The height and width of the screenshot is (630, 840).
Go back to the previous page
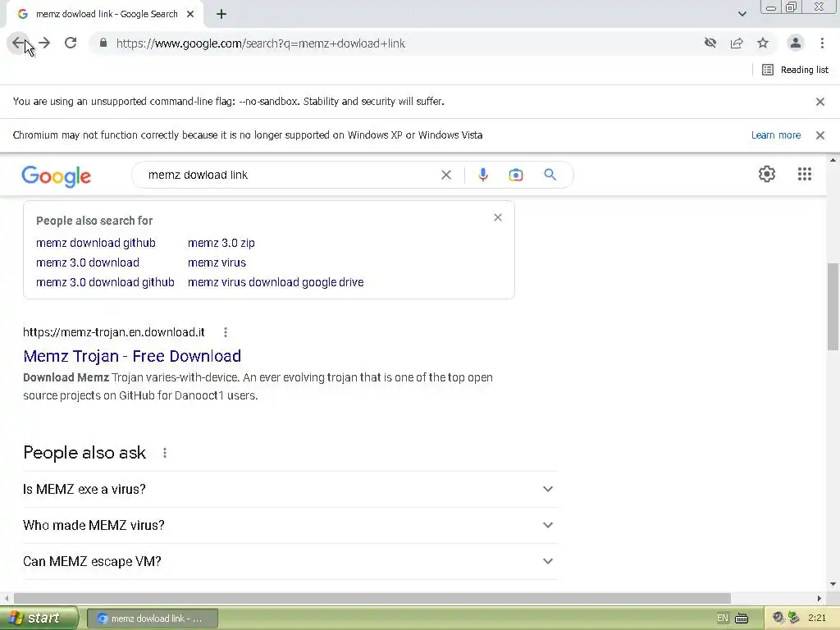pos(18,43)
